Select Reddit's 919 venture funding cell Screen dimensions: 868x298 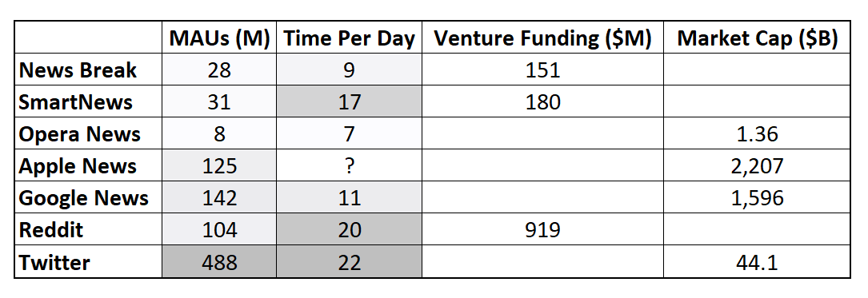click(x=542, y=228)
